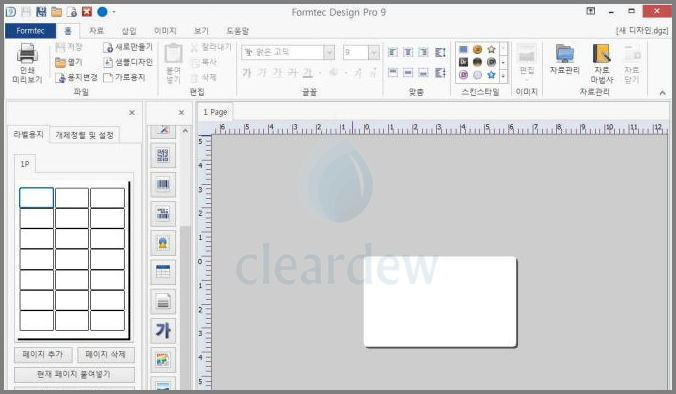Choose 용지변경 (change paper) in ribbon
676x394 pixels.
pos(76,78)
